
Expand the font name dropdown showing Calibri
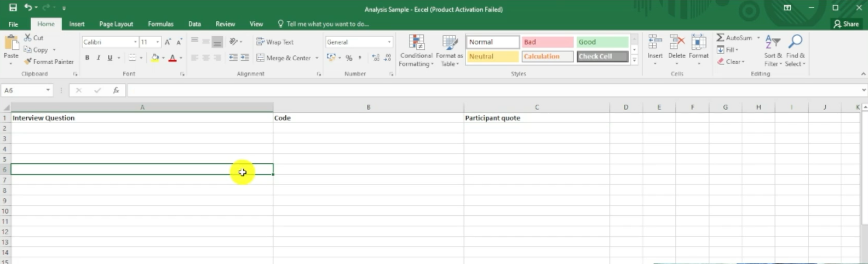pyautogui.click(x=135, y=42)
